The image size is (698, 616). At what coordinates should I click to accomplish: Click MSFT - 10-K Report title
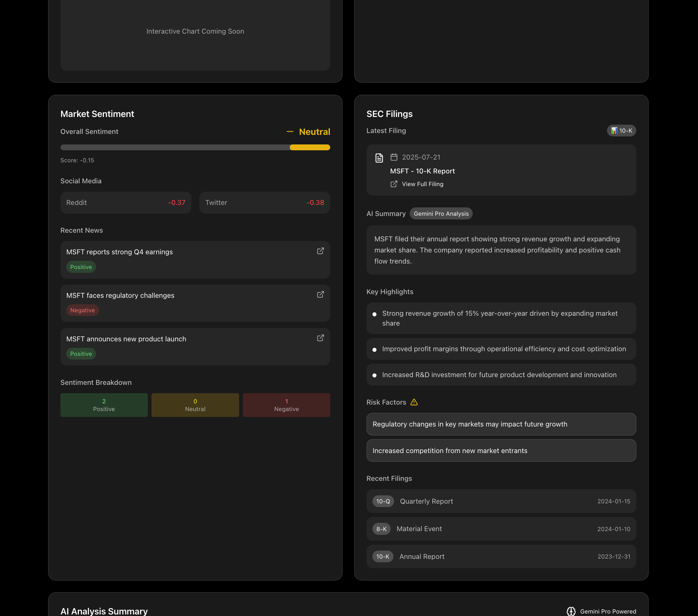tap(422, 171)
